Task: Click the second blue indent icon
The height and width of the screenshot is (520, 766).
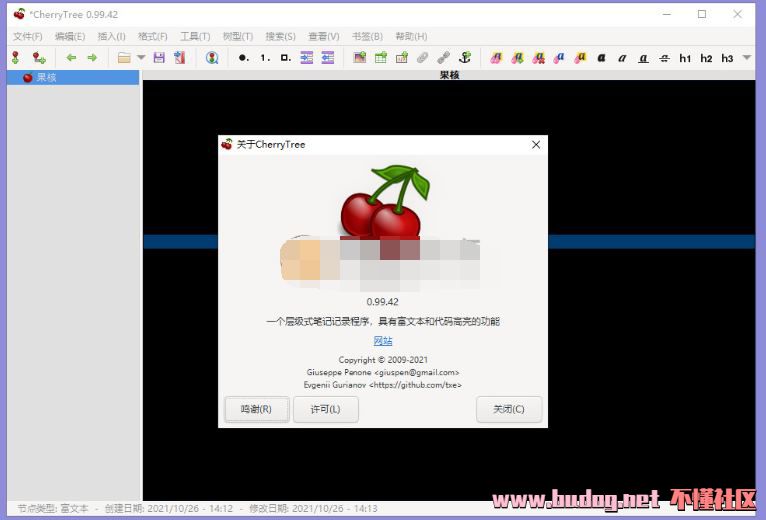Action: tap(328, 58)
